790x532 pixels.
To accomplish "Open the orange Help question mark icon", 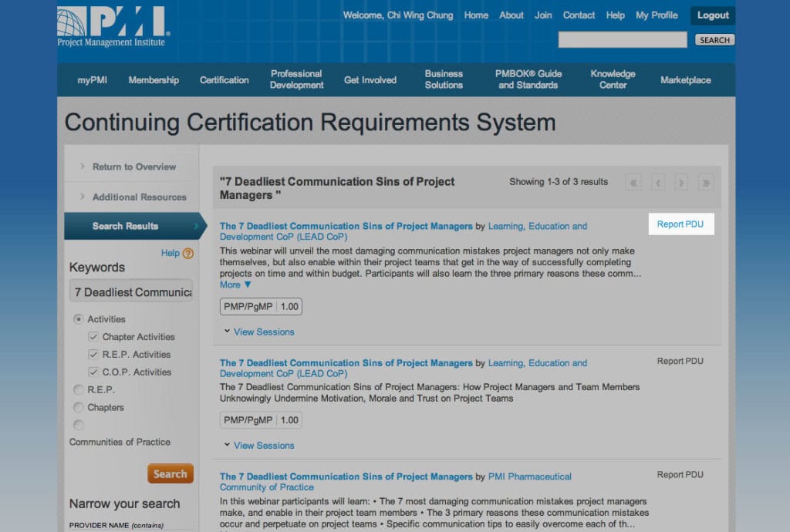I will click(188, 253).
